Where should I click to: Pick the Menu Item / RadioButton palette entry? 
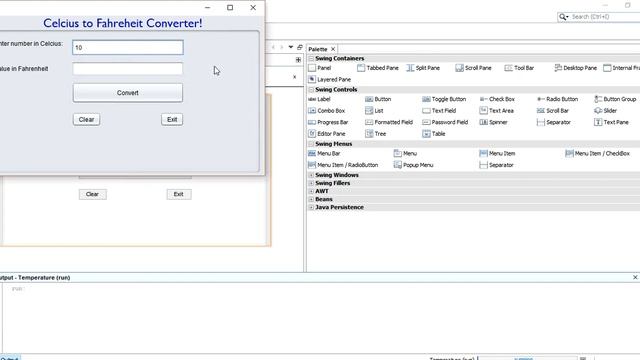(344, 165)
